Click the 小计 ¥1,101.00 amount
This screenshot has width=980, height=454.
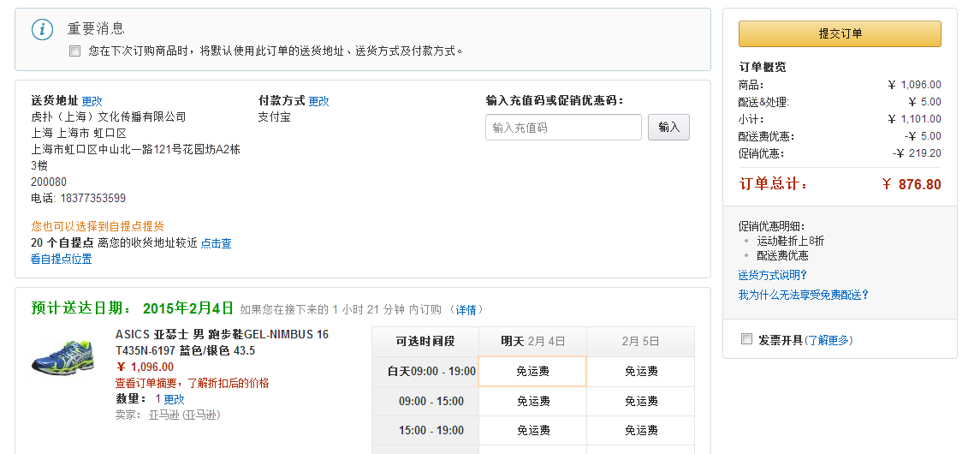click(x=914, y=119)
